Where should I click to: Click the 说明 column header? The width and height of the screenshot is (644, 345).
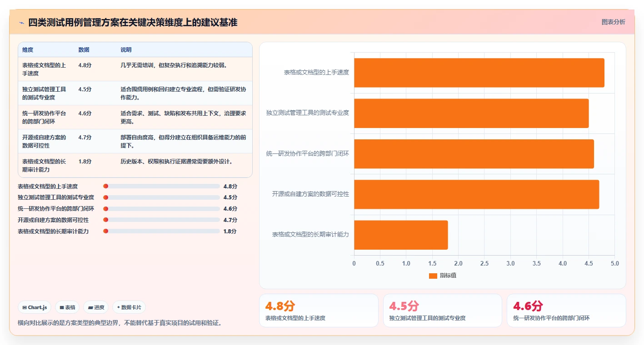[126, 50]
